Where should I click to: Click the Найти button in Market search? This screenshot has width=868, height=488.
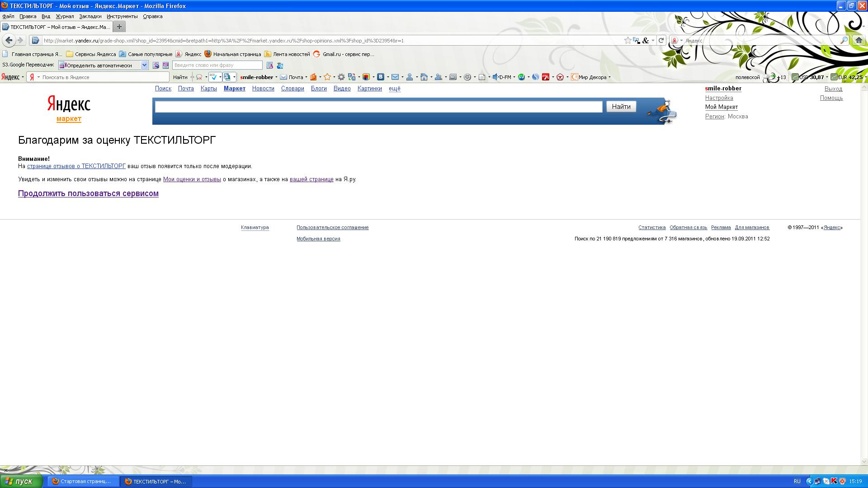tap(621, 107)
